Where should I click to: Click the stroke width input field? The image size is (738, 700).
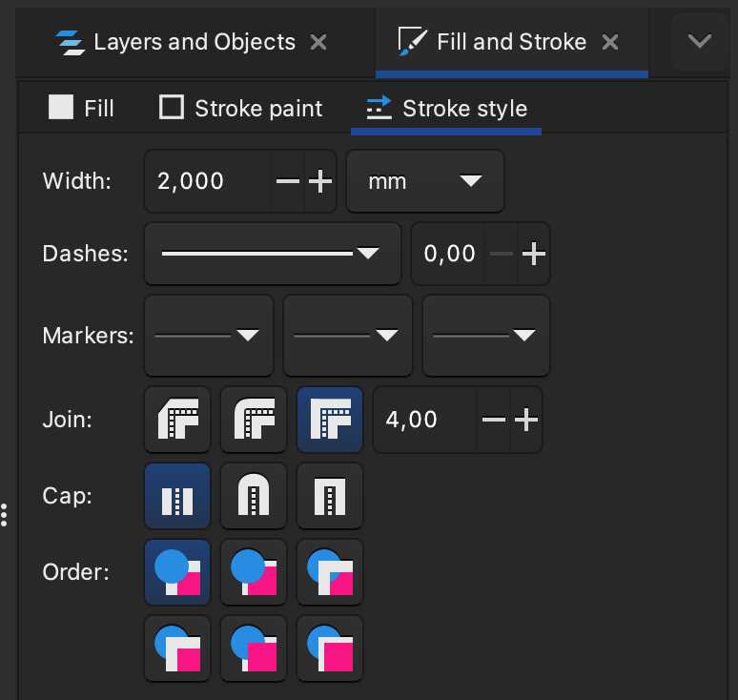pyautogui.click(x=206, y=181)
